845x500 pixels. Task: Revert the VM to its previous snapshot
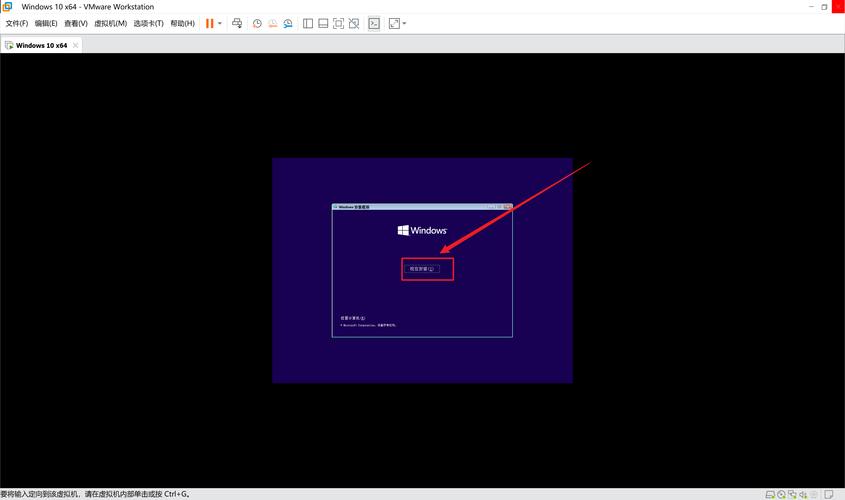click(273, 24)
